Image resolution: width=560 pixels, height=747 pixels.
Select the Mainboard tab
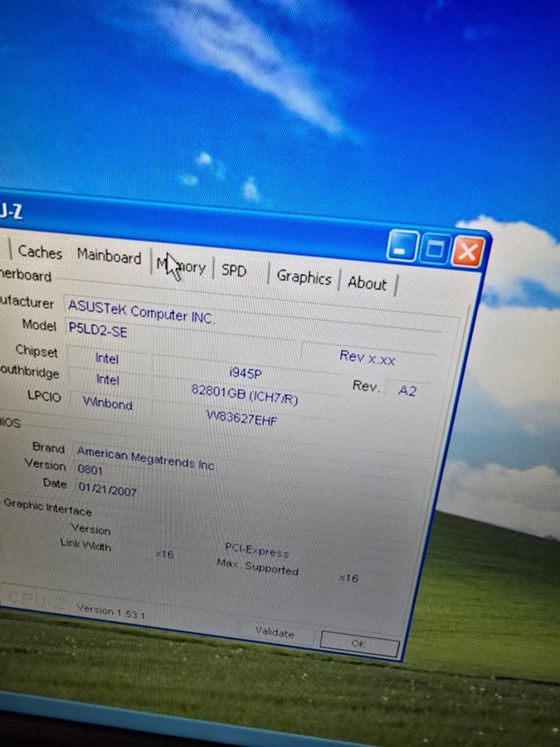[x=109, y=256]
